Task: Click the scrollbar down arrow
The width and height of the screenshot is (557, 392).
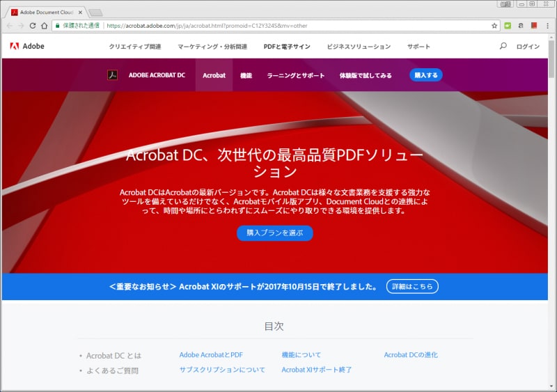Action: click(x=551, y=386)
